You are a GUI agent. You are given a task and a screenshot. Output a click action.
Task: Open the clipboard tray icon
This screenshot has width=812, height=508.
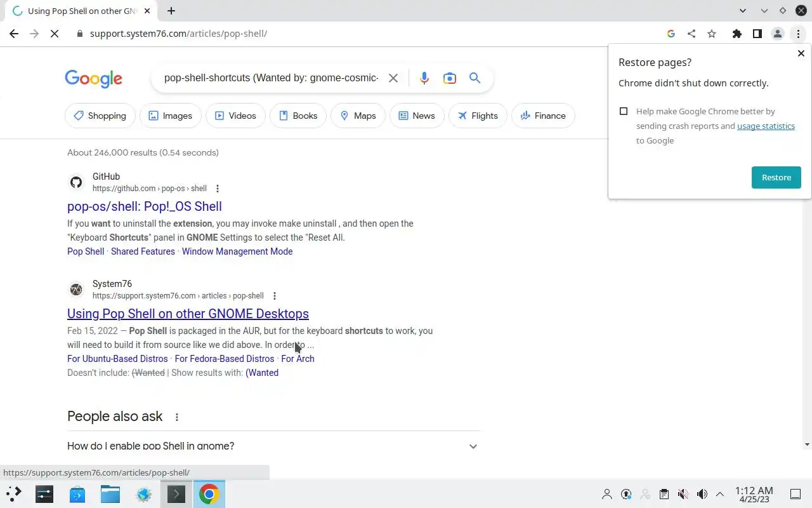tap(664, 494)
